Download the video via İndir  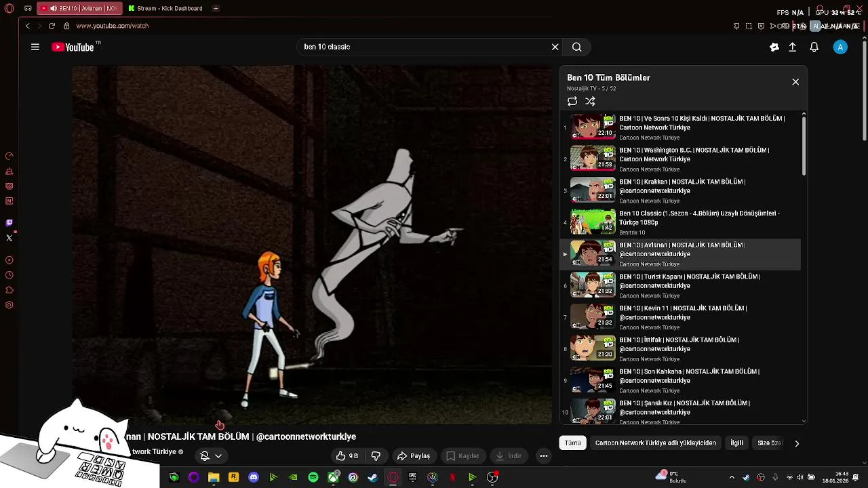(509, 456)
